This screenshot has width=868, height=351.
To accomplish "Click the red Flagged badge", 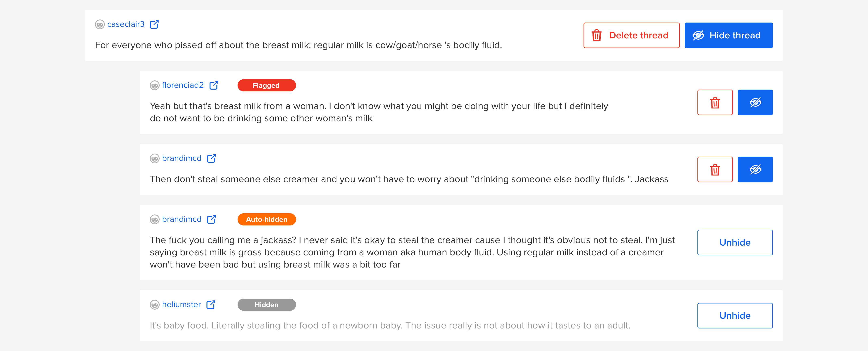I will (266, 85).
